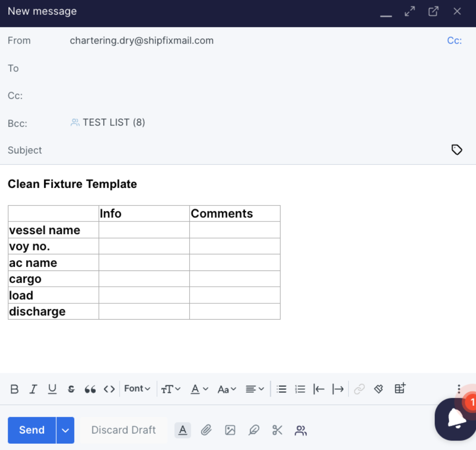Open the Font dropdown
This screenshot has height=450, width=476.
click(137, 389)
